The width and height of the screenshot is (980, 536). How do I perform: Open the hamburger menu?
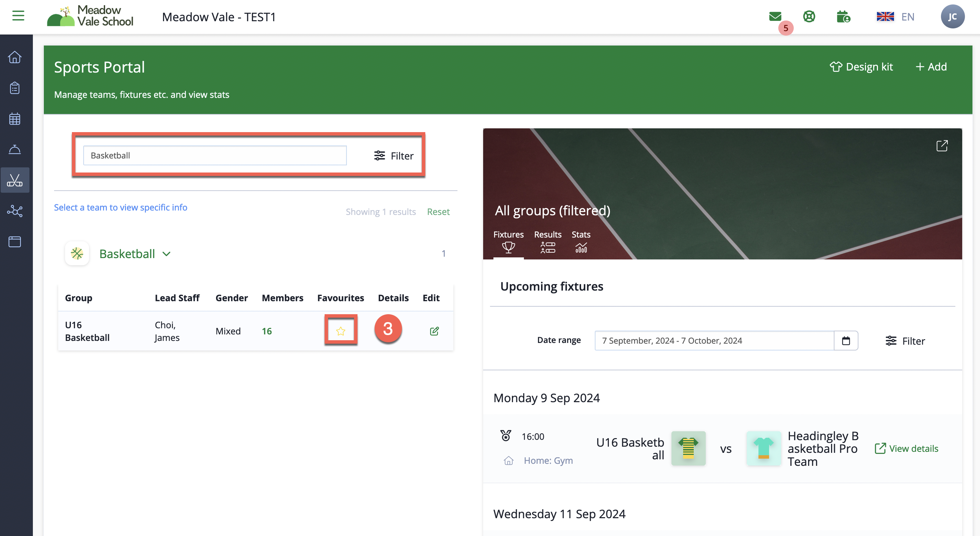point(18,16)
